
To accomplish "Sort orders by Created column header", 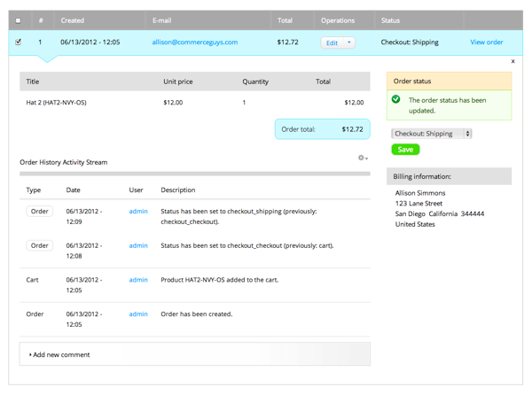I will click(x=73, y=20).
